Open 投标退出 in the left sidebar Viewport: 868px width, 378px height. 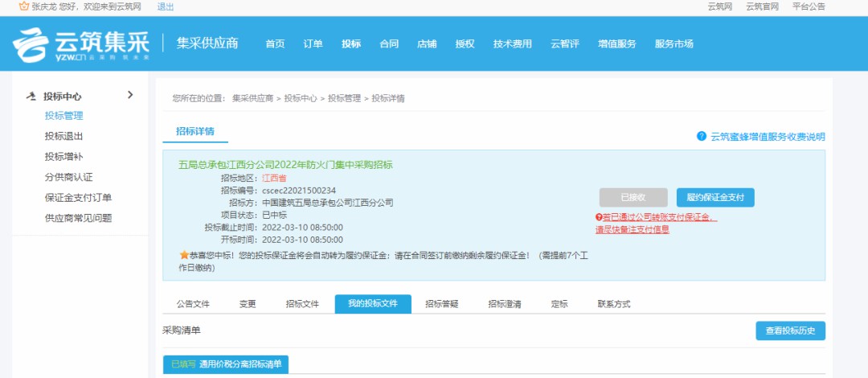63,136
